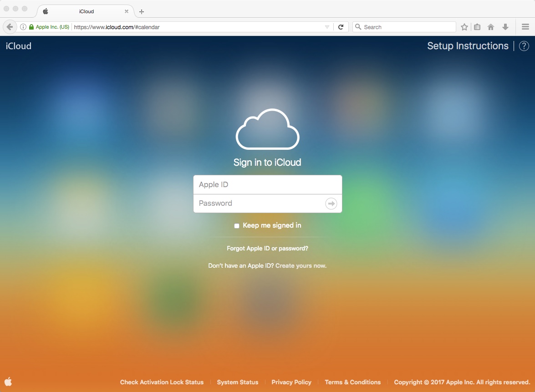The height and width of the screenshot is (392, 535).
Task: Click Create yours now link
Action: click(x=301, y=266)
